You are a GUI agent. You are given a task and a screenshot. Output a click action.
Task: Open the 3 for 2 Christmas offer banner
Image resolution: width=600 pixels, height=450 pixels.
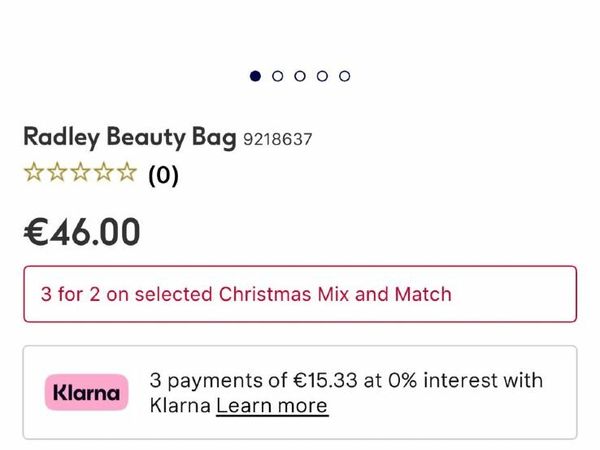300,294
